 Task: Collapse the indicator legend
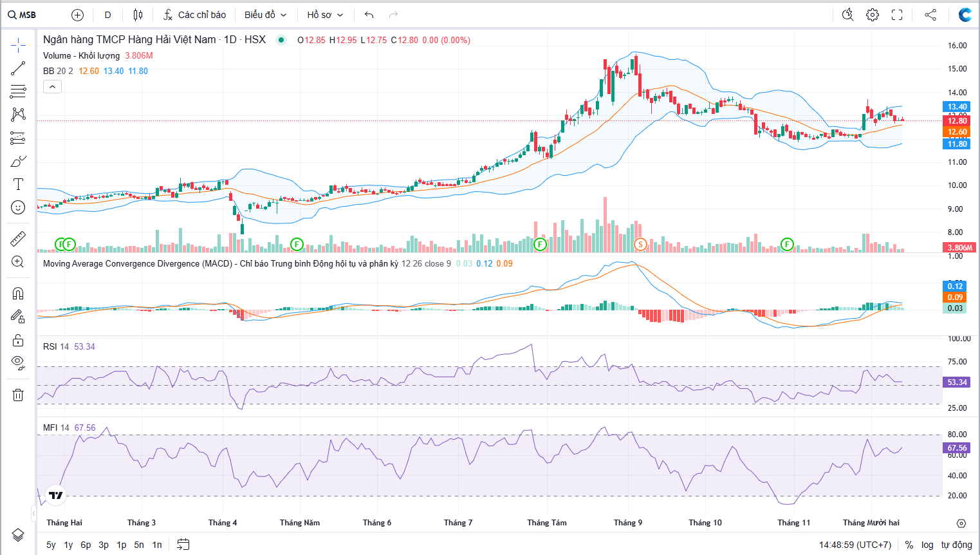coord(52,86)
